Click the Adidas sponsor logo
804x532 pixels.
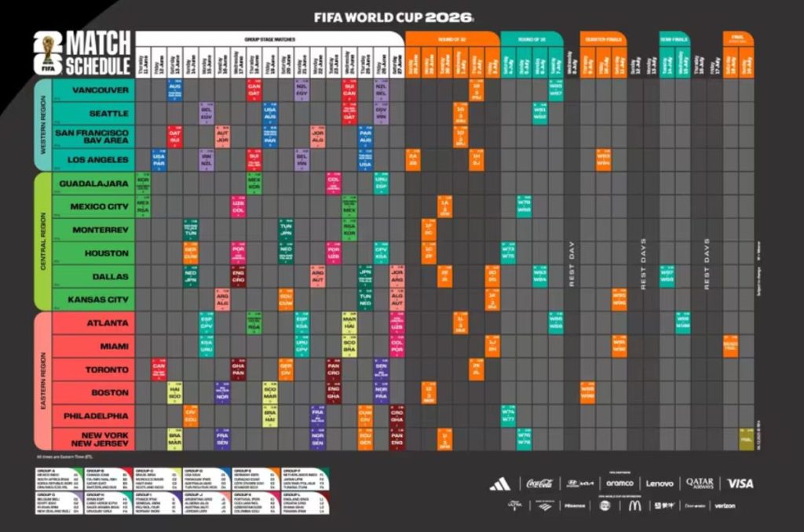[500, 483]
